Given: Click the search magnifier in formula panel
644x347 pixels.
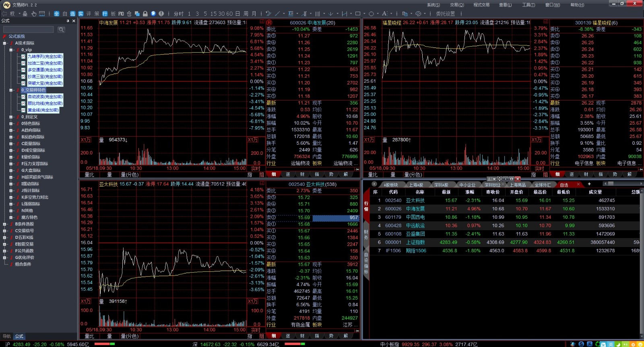Looking at the screenshot, I should coord(61,30).
